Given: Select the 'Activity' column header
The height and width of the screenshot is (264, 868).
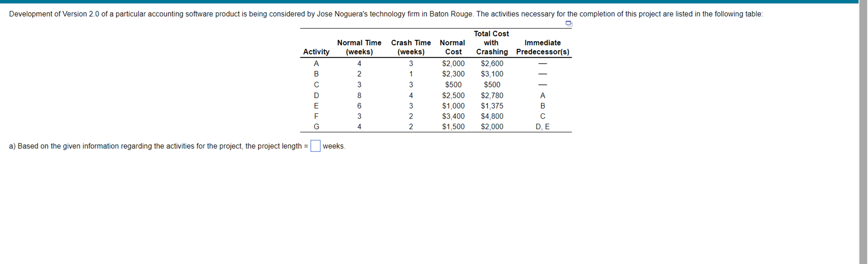Looking at the screenshot, I should pyautogui.click(x=316, y=52).
